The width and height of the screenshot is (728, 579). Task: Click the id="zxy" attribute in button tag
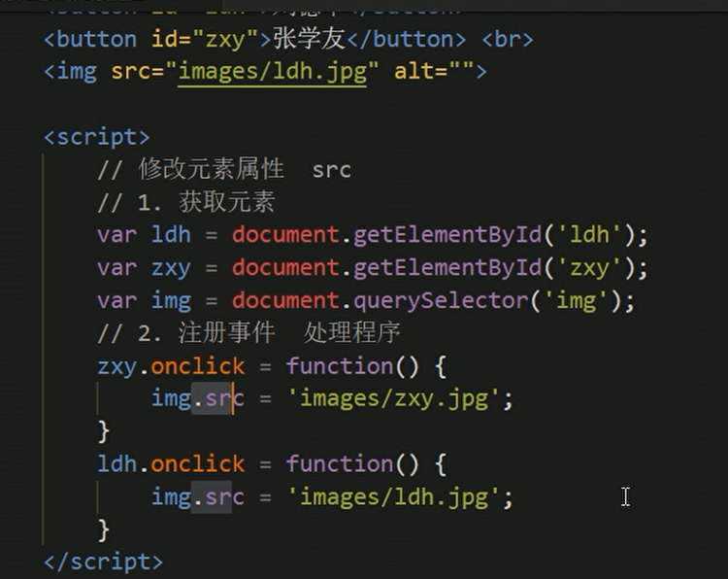(205, 39)
